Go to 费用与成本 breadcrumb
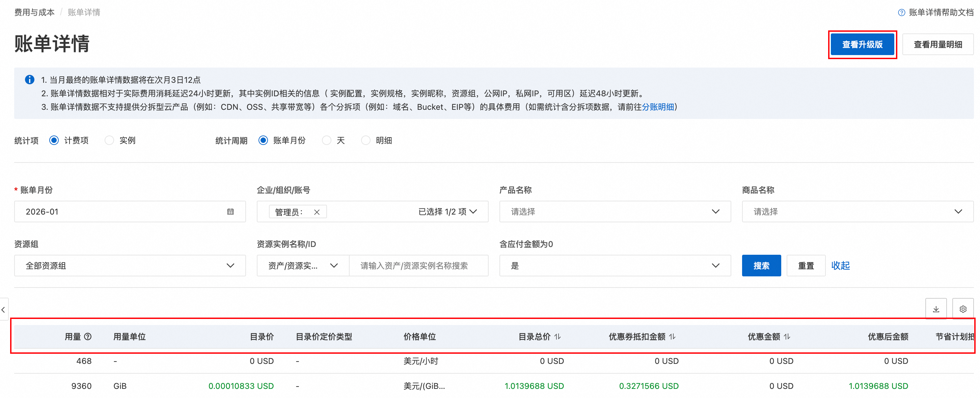980x398 pixels. click(34, 12)
